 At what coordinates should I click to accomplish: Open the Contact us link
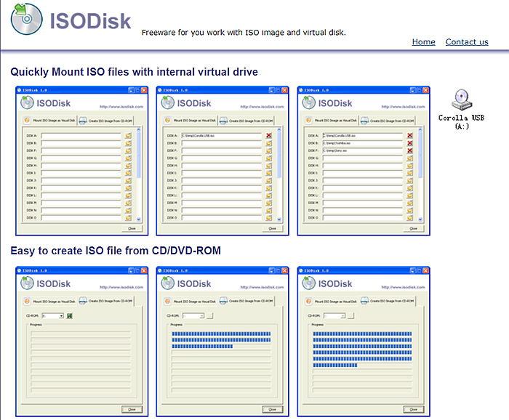(467, 42)
